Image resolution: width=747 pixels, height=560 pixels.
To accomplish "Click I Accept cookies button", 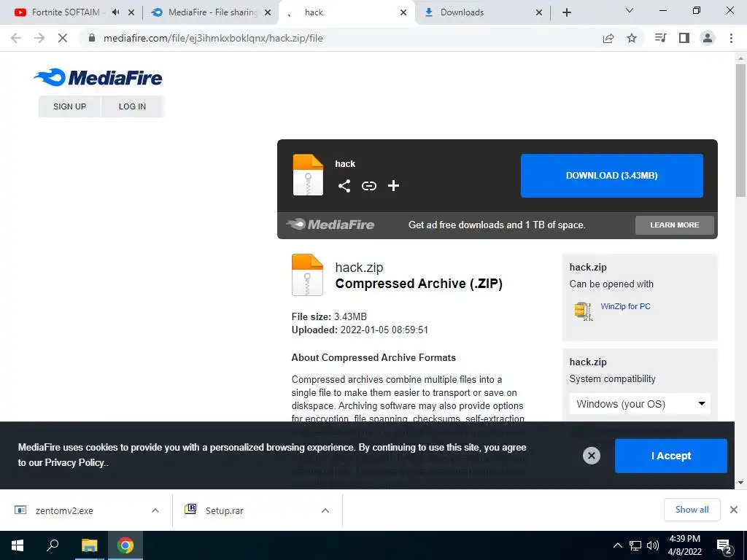I will pos(671,456).
